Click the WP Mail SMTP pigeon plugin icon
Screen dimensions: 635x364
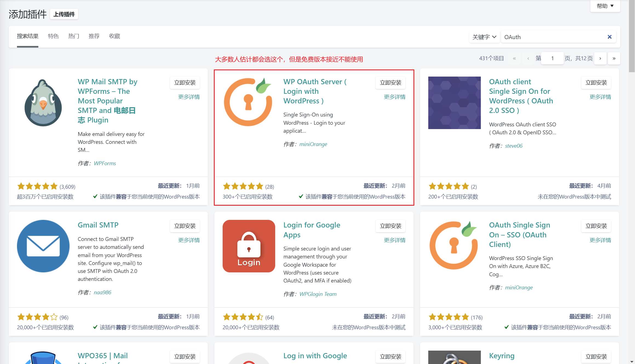tap(43, 103)
